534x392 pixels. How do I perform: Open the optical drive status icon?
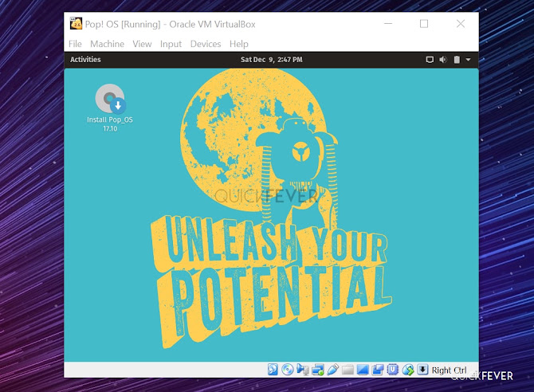pyautogui.click(x=288, y=370)
